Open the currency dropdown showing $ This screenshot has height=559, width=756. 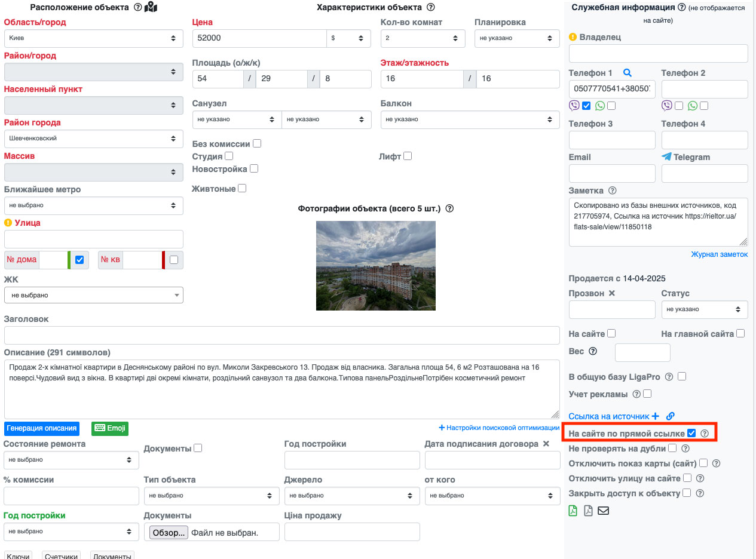pos(348,38)
